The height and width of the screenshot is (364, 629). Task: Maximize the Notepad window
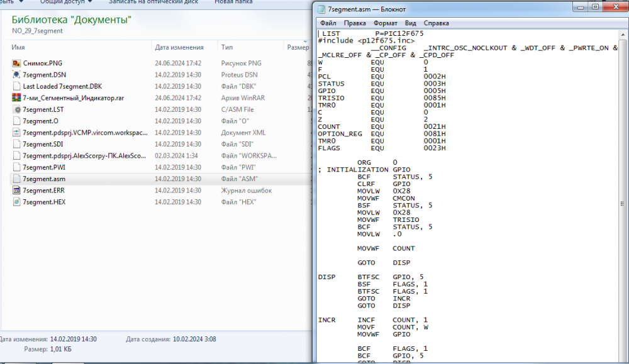(594, 8)
